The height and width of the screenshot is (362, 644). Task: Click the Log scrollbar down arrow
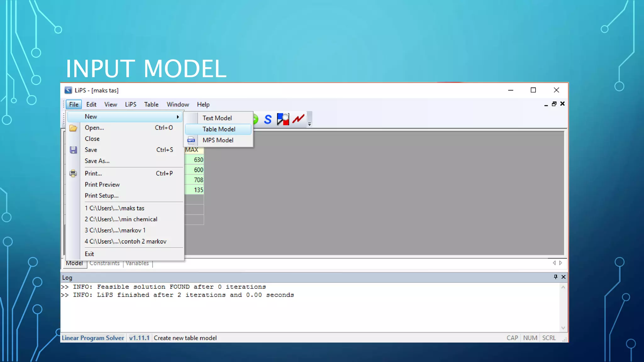click(x=563, y=328)
